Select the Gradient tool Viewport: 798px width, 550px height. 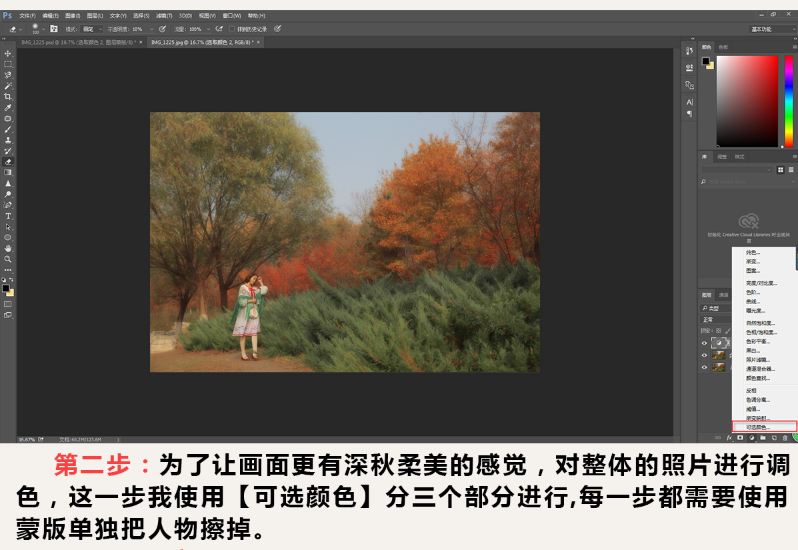click(8, 172)
